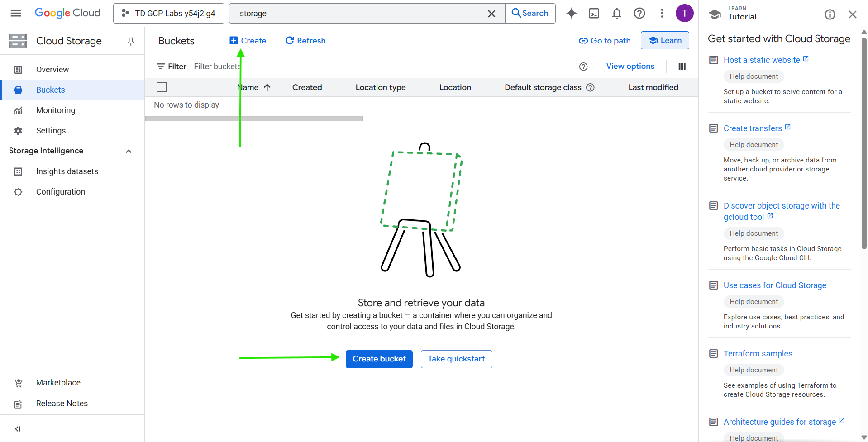
Task: Click into the Filter buckets field
Action: point(217,67)
